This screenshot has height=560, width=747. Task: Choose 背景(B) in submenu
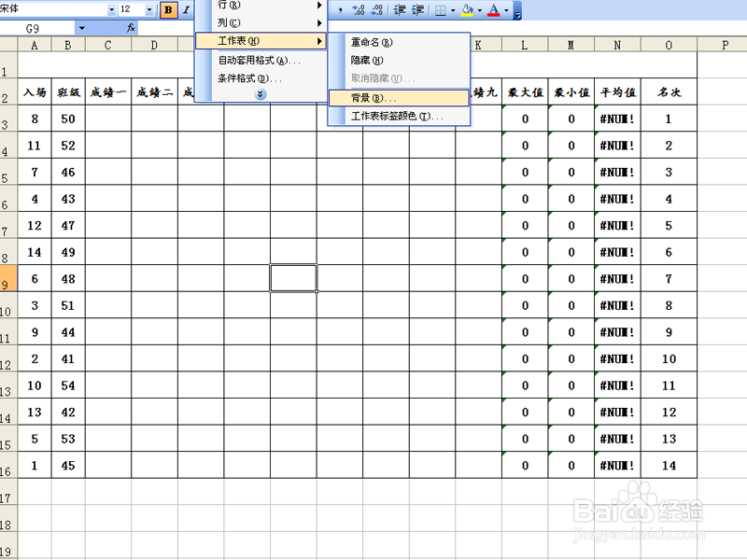pos(399,98)
